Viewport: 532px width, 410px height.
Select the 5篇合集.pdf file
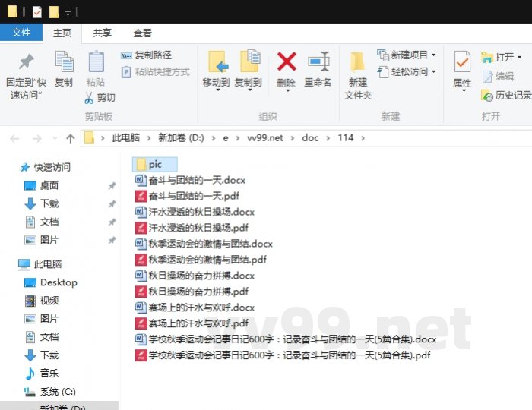pos(283,355)
